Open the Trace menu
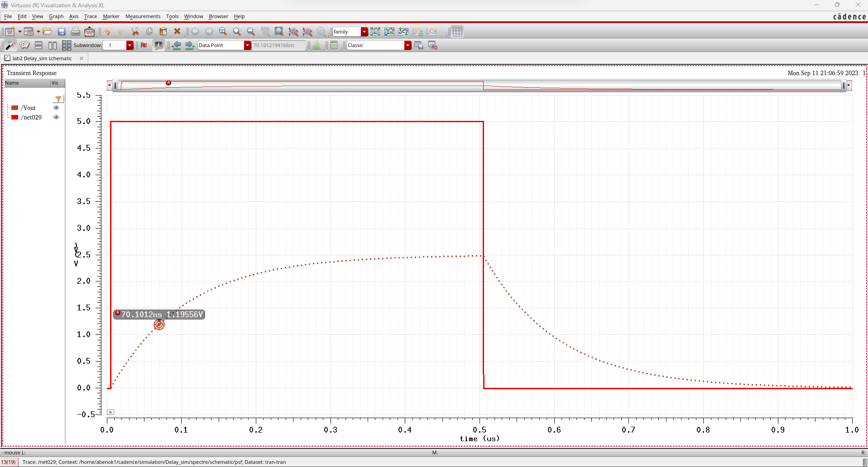The width and height of the screenshot is (868, 467). pos(91,16)
